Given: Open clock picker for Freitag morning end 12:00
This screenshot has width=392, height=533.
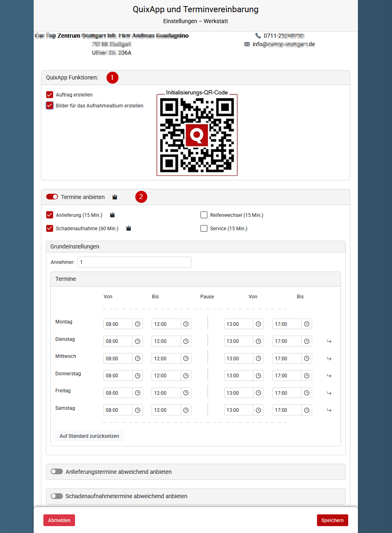Looking at the screenshot, I should pyautogui.click(x=186, y=393).
